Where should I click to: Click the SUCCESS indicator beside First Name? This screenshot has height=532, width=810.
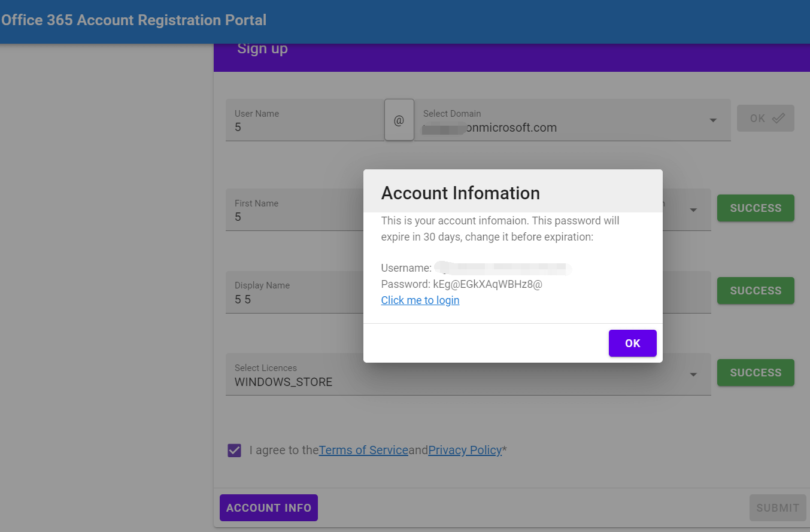coord(755,208)
